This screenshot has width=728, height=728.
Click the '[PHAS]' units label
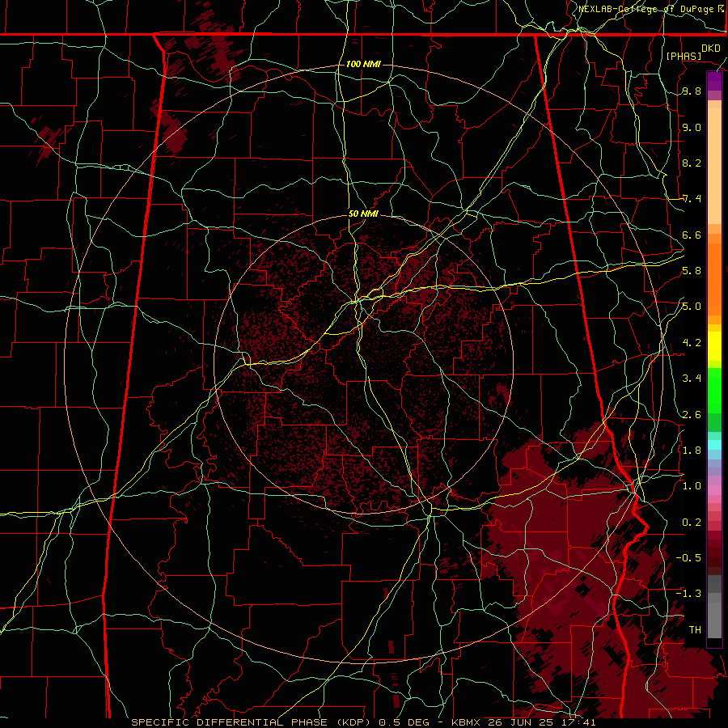(x=684, y=57)
